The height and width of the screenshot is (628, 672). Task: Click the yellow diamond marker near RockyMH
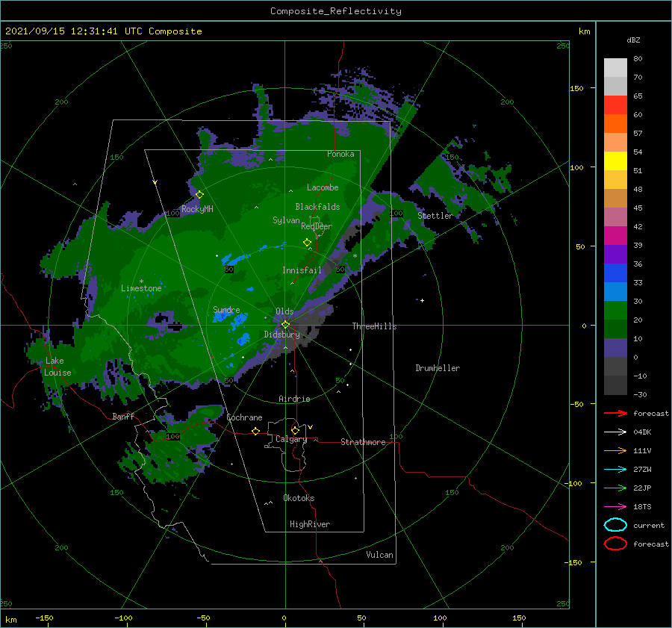199,195
